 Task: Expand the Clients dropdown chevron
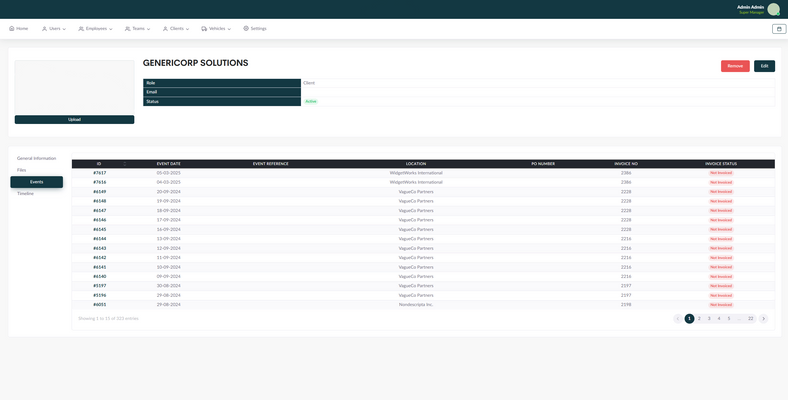(187, 29)
